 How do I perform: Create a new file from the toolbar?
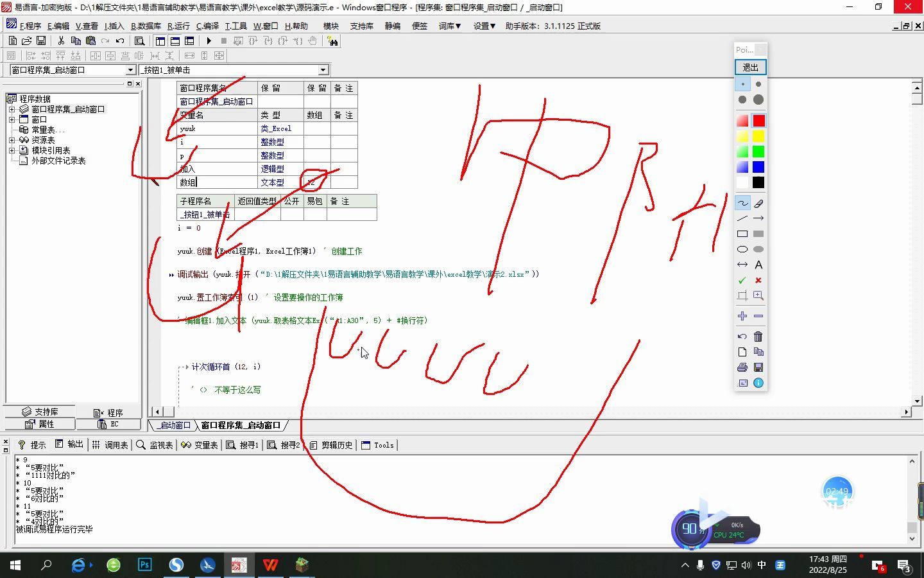pyautogui.click(x=12, y=40)
